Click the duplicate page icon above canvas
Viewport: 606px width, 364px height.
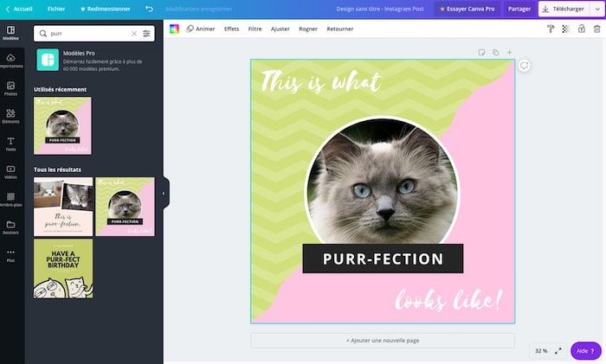click(495, 53)
